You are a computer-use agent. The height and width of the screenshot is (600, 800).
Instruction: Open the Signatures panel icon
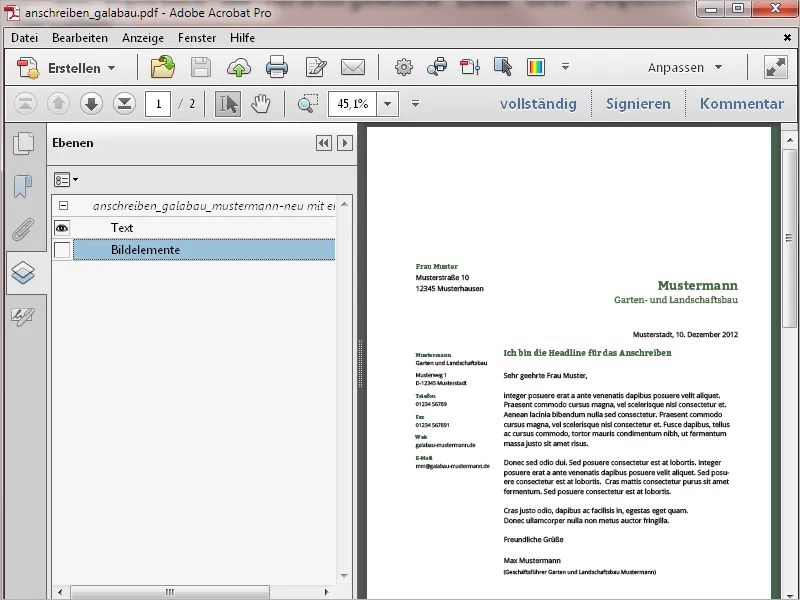23,316
